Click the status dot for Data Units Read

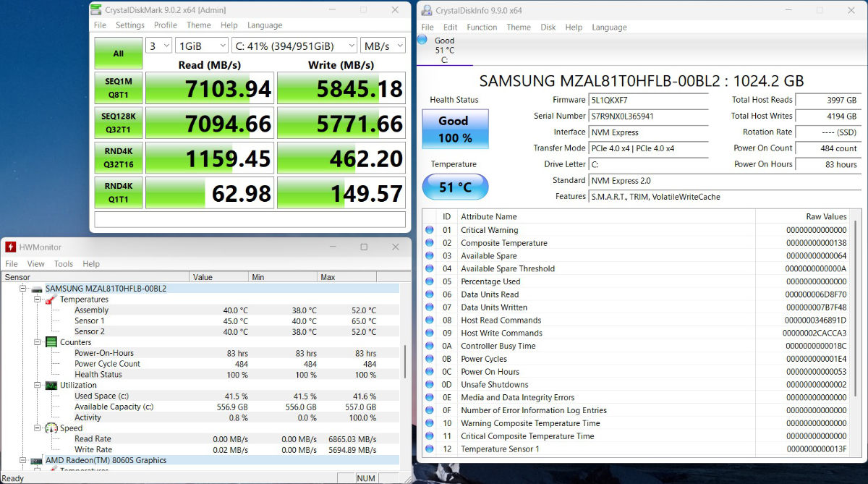430,294
